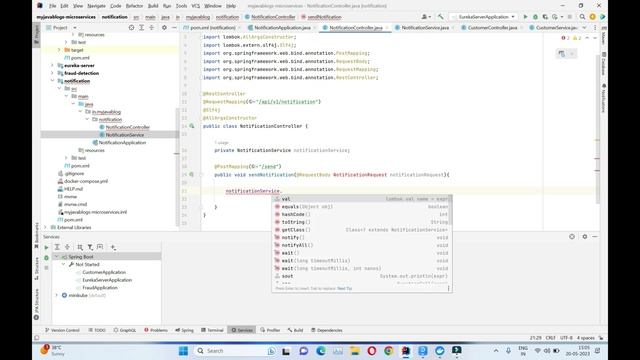Open File Explorer from taskbar
Viewport: 640px width, 360px height.
pos(355,351)
